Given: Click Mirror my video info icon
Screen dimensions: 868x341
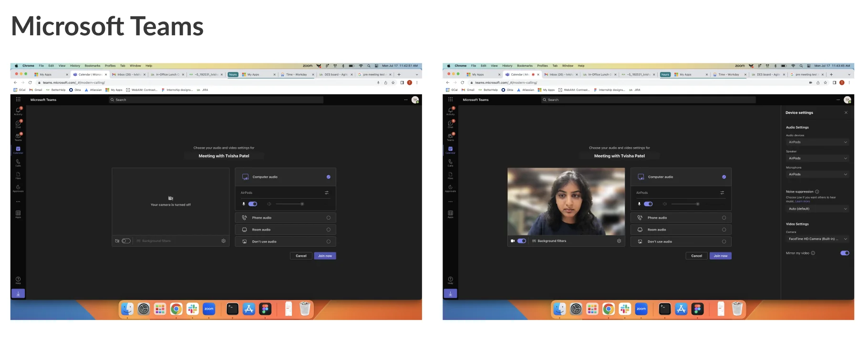Looking at the screenshot, I should 813,253.
